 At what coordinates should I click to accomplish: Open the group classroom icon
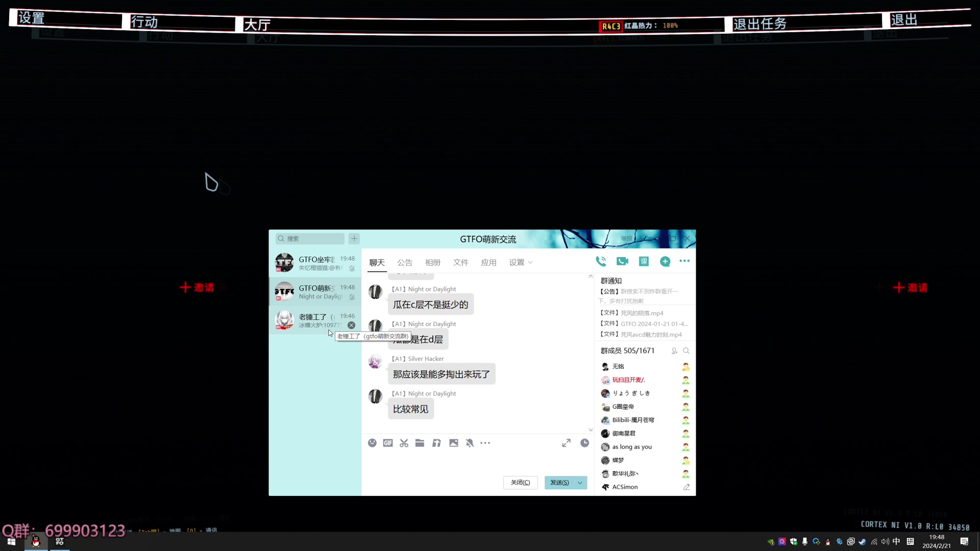click(x=644, y=261)
